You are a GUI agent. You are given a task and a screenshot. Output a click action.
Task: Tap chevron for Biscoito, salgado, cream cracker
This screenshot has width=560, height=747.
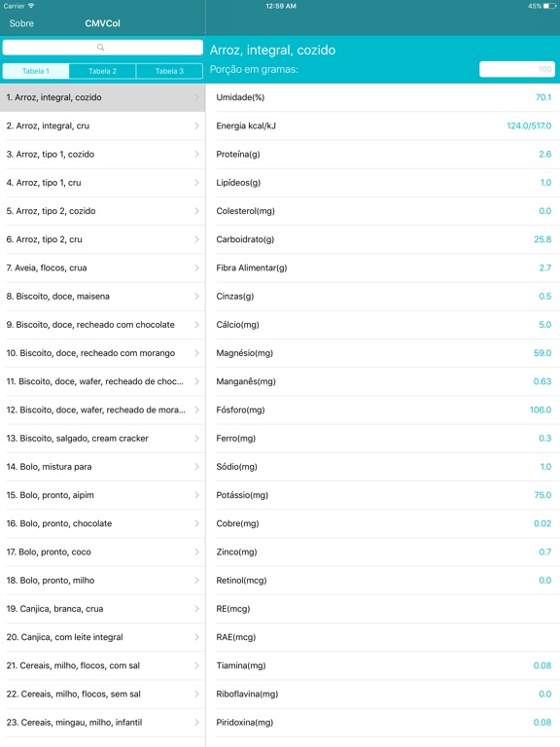pyautogui.click(x=196, y=439)
